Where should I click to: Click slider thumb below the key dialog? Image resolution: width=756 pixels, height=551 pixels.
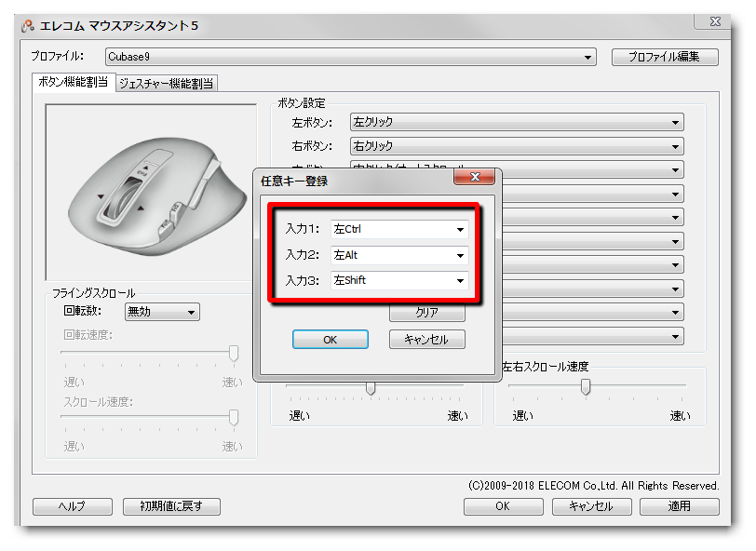coord(371,388)
